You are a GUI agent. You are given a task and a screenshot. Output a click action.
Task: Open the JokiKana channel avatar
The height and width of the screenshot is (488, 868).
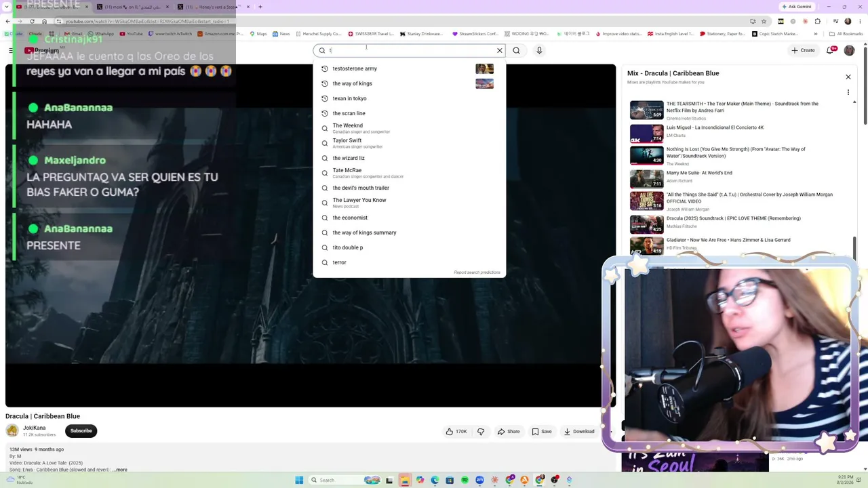pos(12,430)
